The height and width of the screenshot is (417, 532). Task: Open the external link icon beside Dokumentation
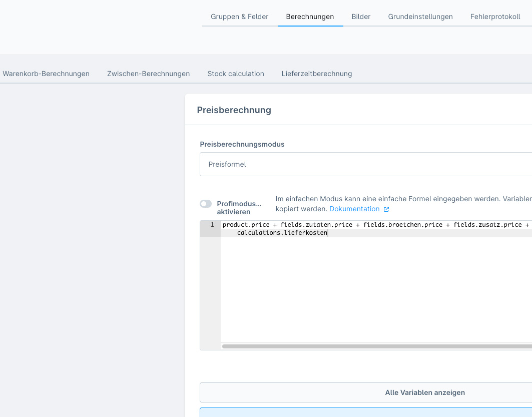[x=386, y=209]
